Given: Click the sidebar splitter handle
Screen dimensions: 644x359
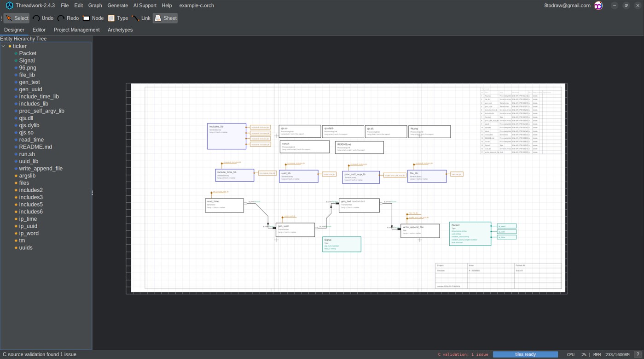Looking at the screenshot, I should click(92, 193).
